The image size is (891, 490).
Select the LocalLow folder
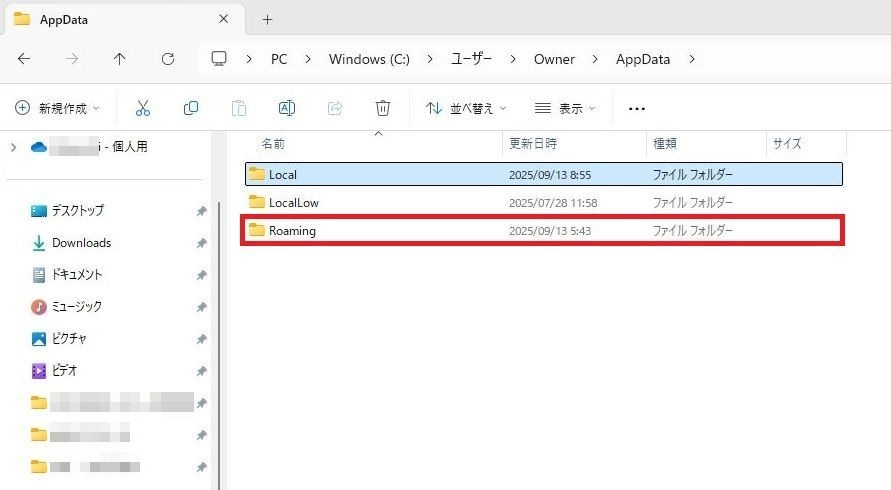point(293,203)
